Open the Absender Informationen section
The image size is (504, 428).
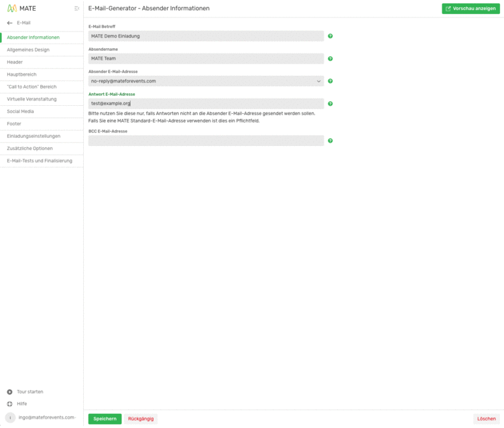(x=42, y=38)
